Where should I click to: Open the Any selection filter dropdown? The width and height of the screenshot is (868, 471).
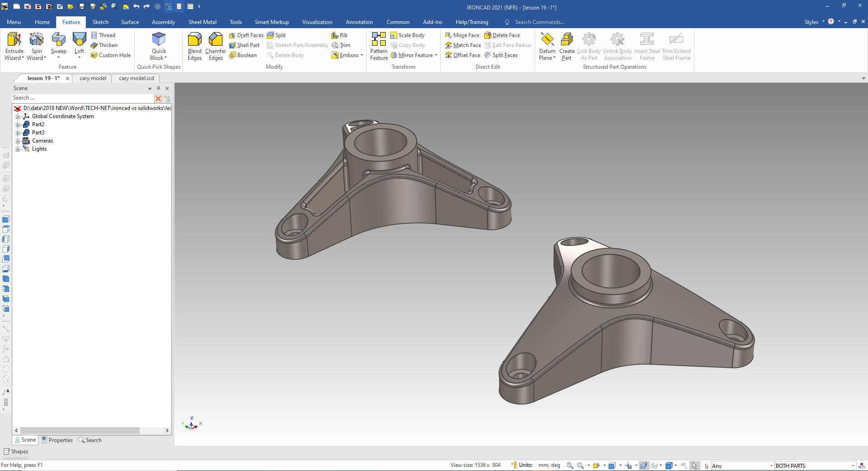771,466
